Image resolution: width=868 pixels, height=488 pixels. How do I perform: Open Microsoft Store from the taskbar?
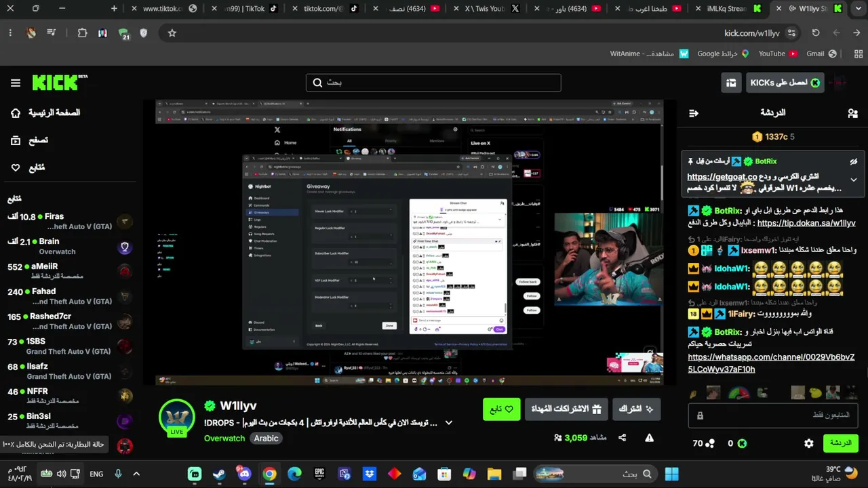[444, 474]
